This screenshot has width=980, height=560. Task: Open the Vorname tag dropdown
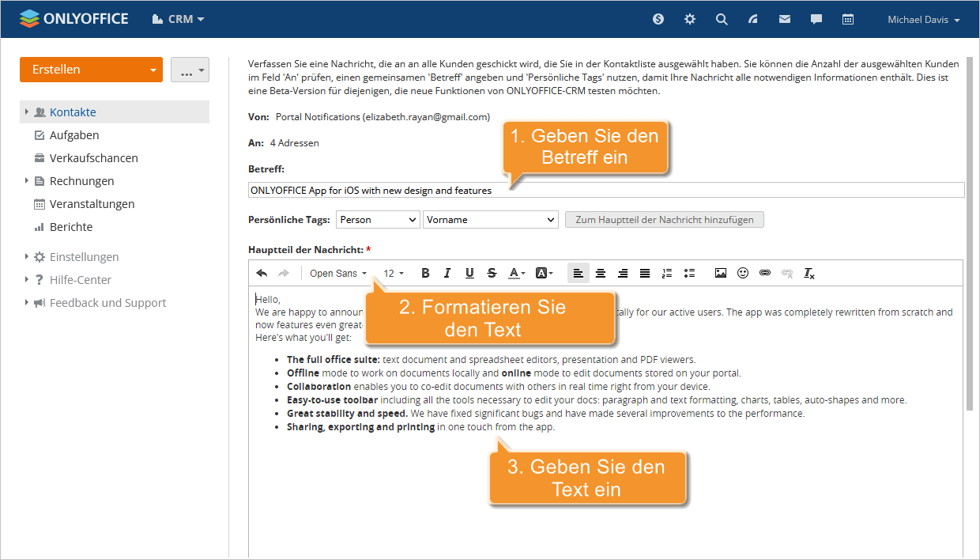click(x=491, y=220)
